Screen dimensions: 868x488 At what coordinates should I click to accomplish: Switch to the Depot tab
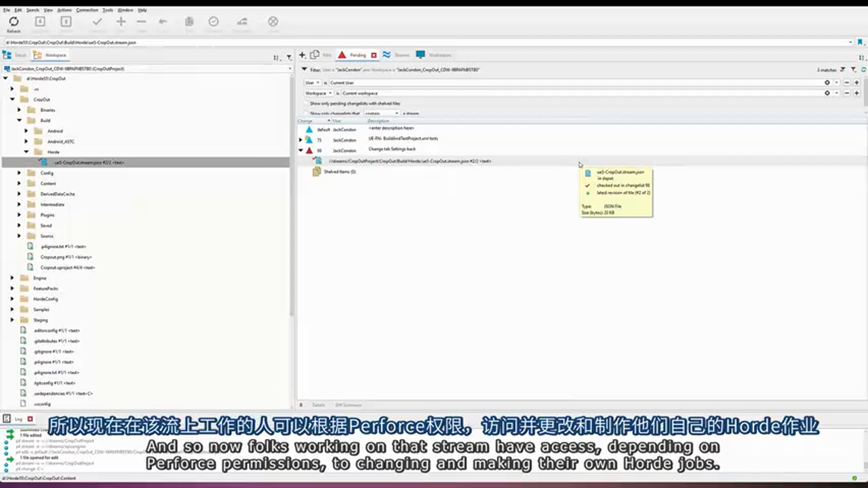(17, 55)
